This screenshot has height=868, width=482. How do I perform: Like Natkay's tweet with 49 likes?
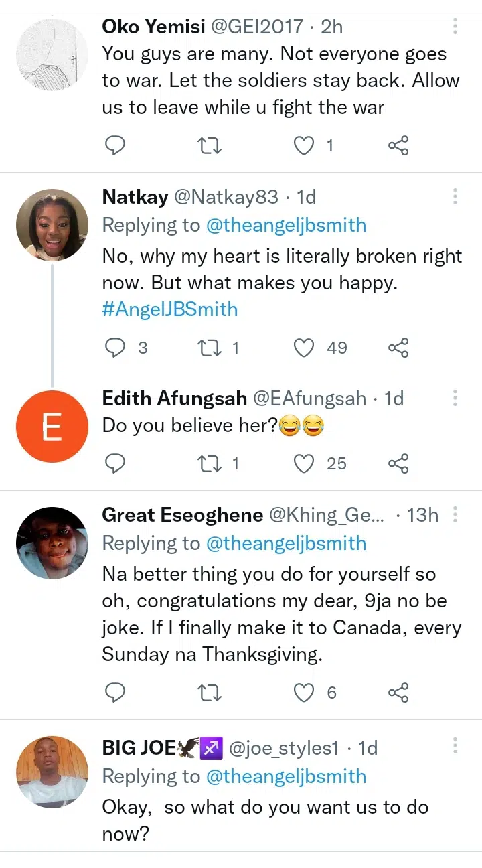[x=305, y=348]
